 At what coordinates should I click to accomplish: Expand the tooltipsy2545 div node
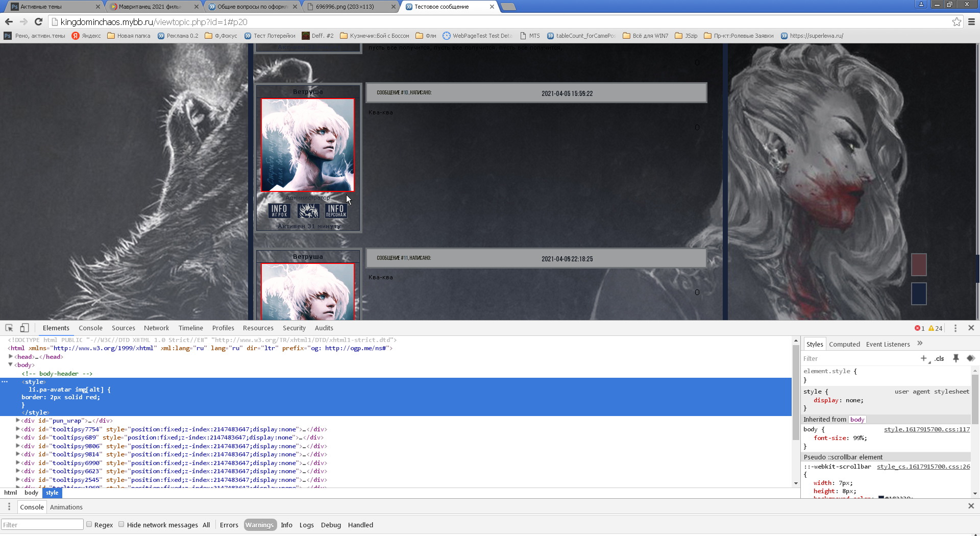click(x=18, y=479)
